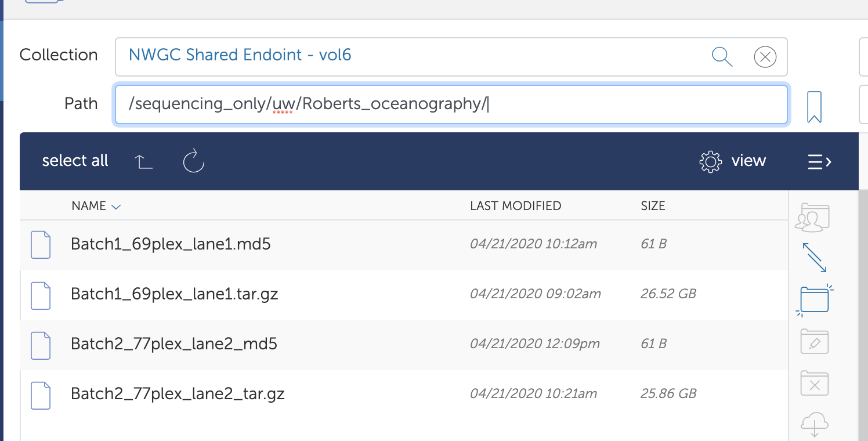This screenshot has width=868, height=441.
Task: Create a New Folder using the sidebar icon
Action: 814,299
